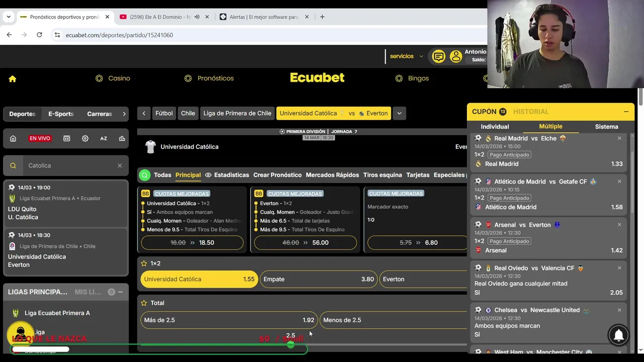Open the Universidad Católica vs Everton sidebar match
Screen dimensions: 644x362
pyautogui.click(x=66, y=250)
